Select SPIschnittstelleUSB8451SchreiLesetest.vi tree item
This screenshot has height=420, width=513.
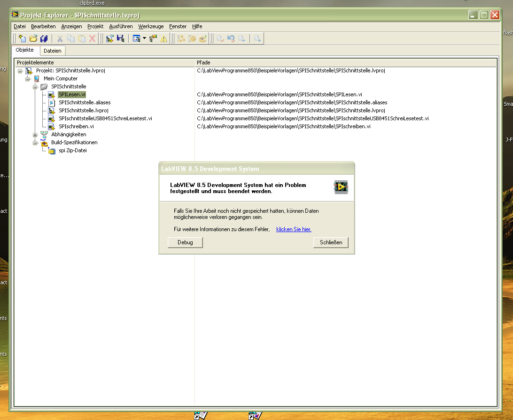(105, 118)
